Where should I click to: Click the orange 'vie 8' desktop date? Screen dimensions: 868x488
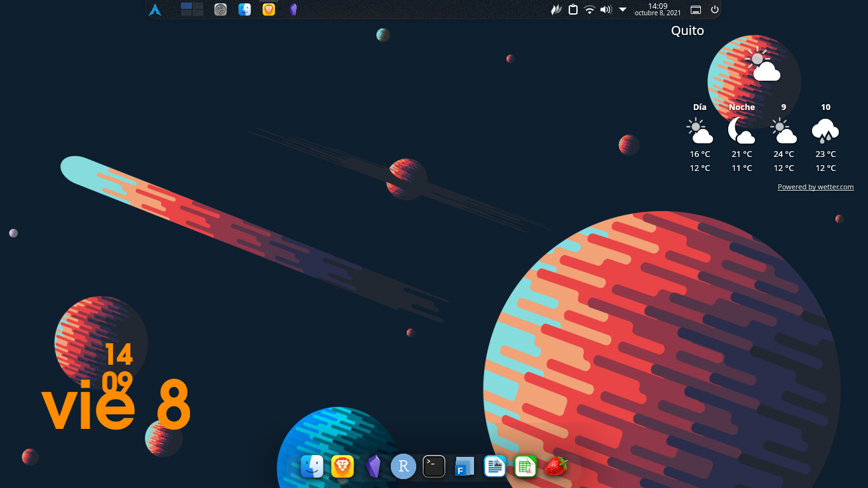pos(116,404)
